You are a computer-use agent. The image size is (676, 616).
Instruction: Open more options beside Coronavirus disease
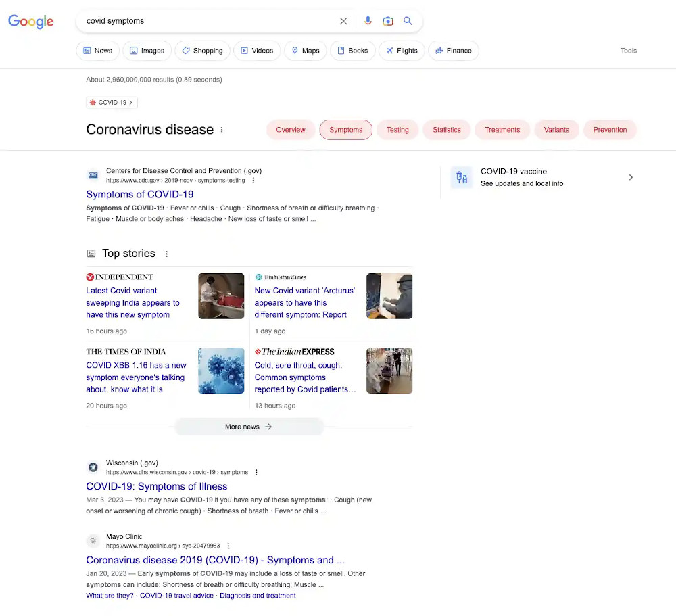[222, 130]
